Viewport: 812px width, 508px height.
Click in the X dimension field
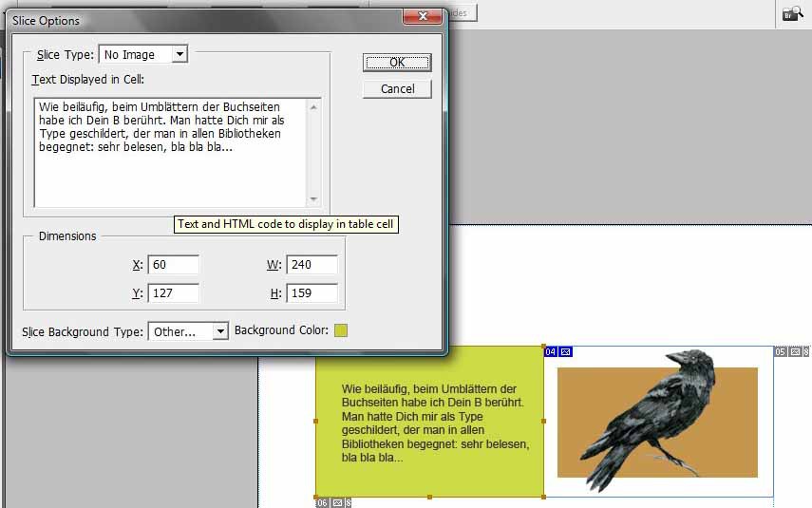pyautogui.click(x=173, y=265)
